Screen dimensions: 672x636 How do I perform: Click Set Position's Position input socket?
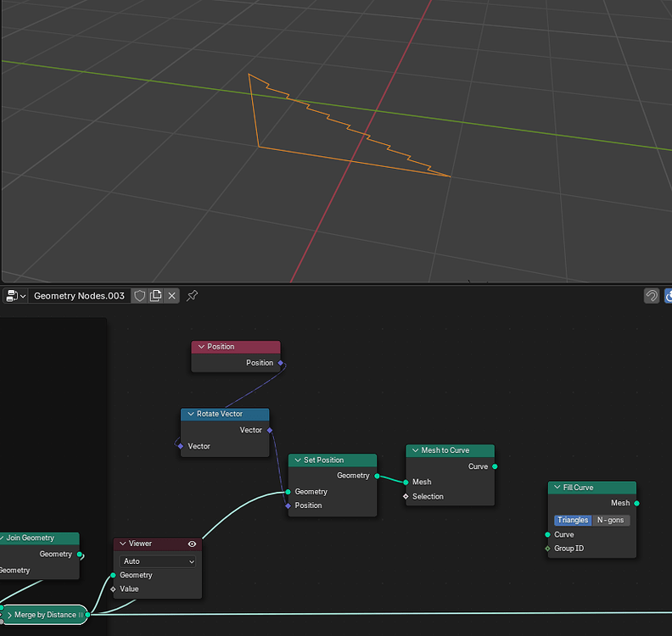tap(288, 505)
